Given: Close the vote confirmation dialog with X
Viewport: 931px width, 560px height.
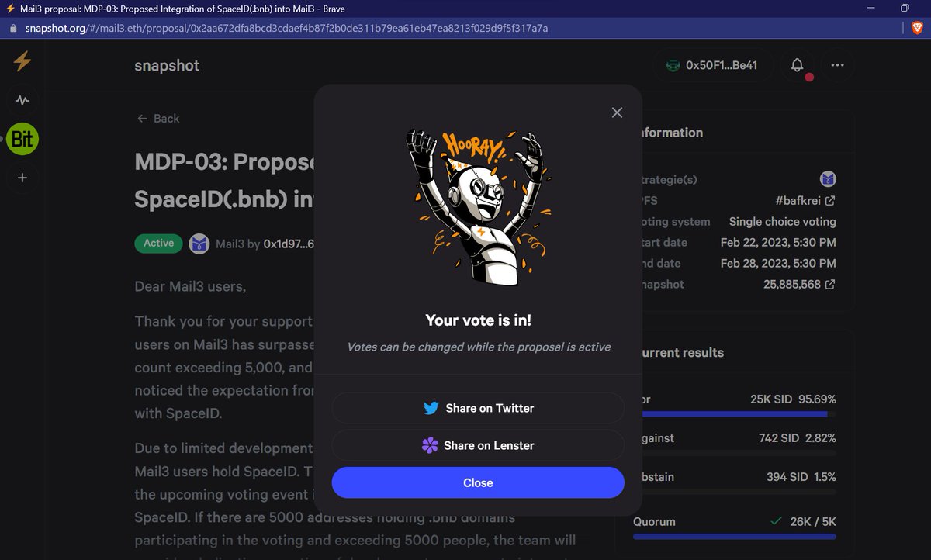Looking at the screenshot, I should click(617, 112).
